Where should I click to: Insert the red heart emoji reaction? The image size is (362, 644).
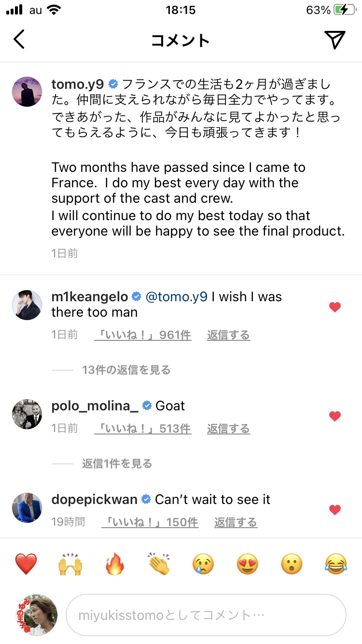(26, 563)
